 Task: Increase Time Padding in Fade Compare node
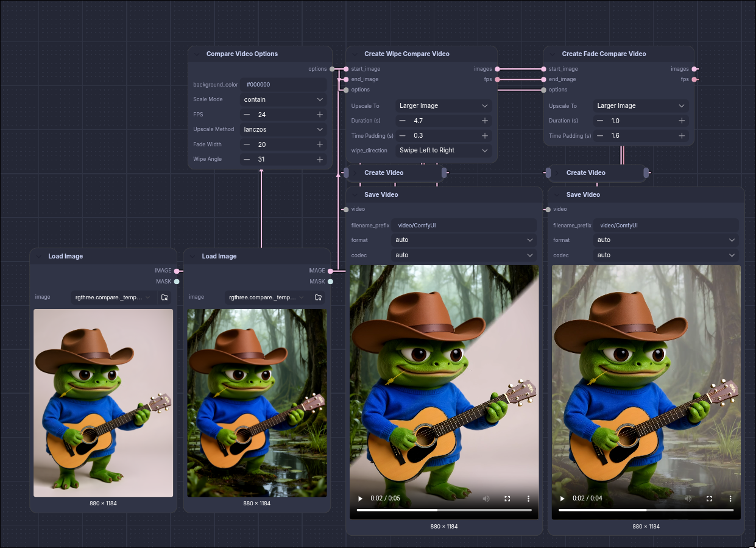tap(682, 135)
